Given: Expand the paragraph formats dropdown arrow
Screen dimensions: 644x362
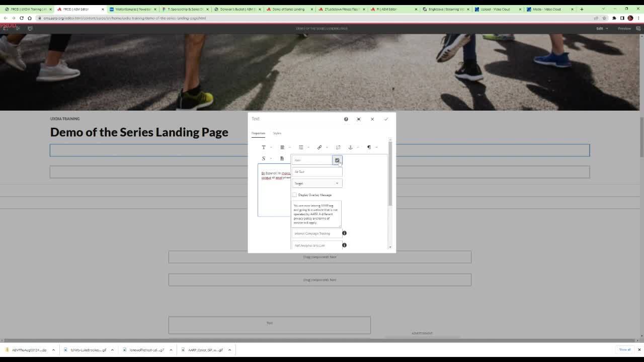Looking at the screenshot, I should coord(376,147).
